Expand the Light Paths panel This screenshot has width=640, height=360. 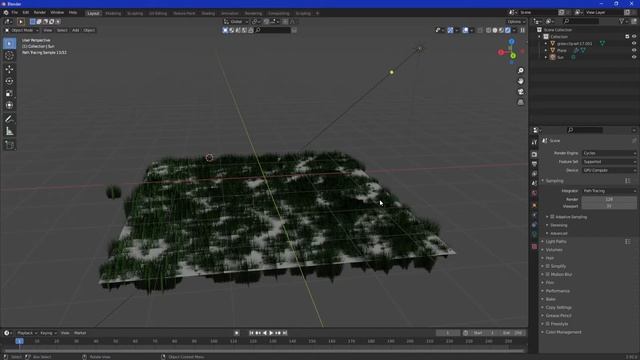pyautogui.click(x=556, y=242)
